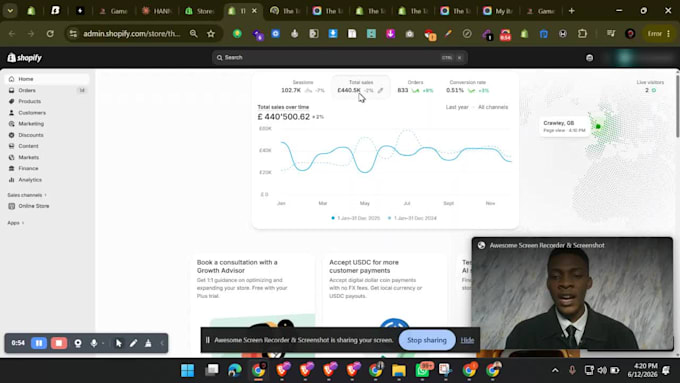Select the Total sales metric card
This screenshot has height=383, width=680.
(361, 87)
